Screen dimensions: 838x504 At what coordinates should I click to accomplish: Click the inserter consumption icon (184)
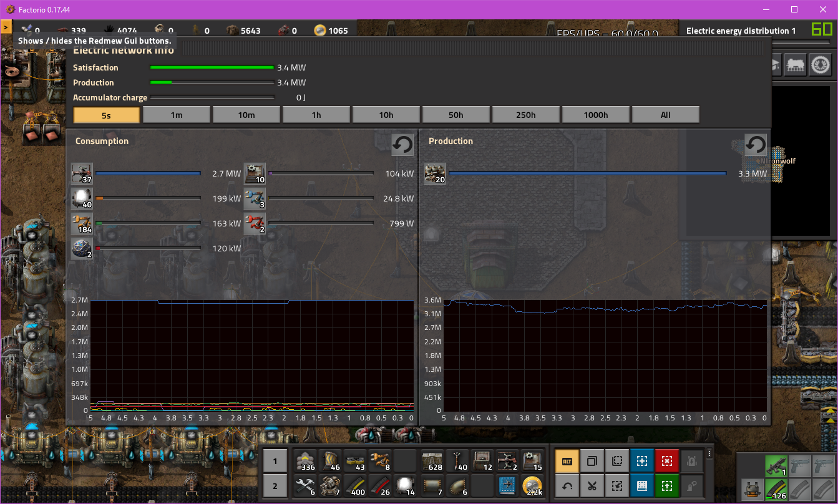82,223
